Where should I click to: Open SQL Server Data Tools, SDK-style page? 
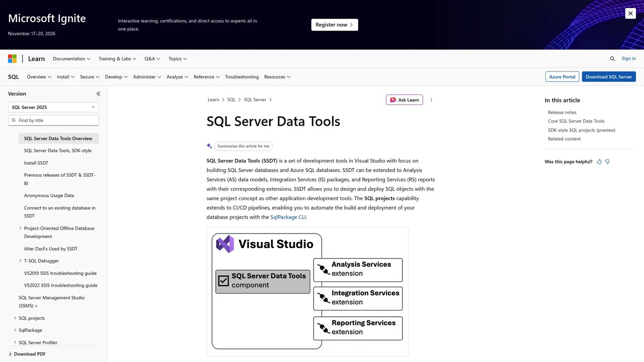tap(58, 151)
